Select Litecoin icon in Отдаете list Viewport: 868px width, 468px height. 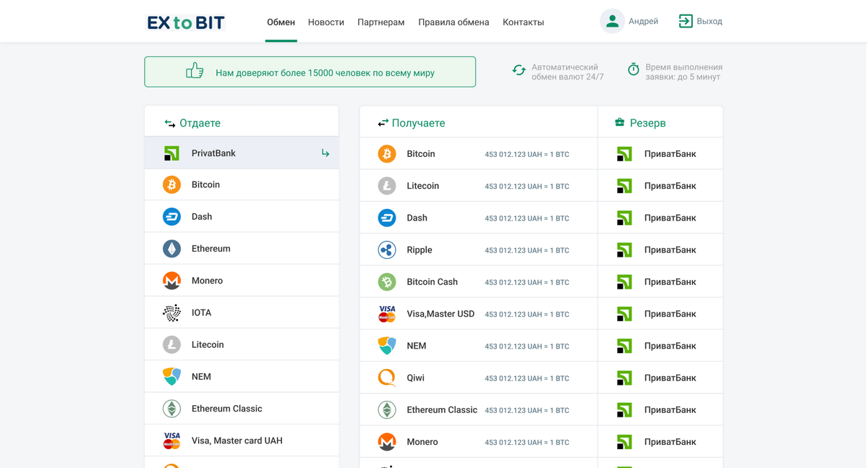pos(171,345)
